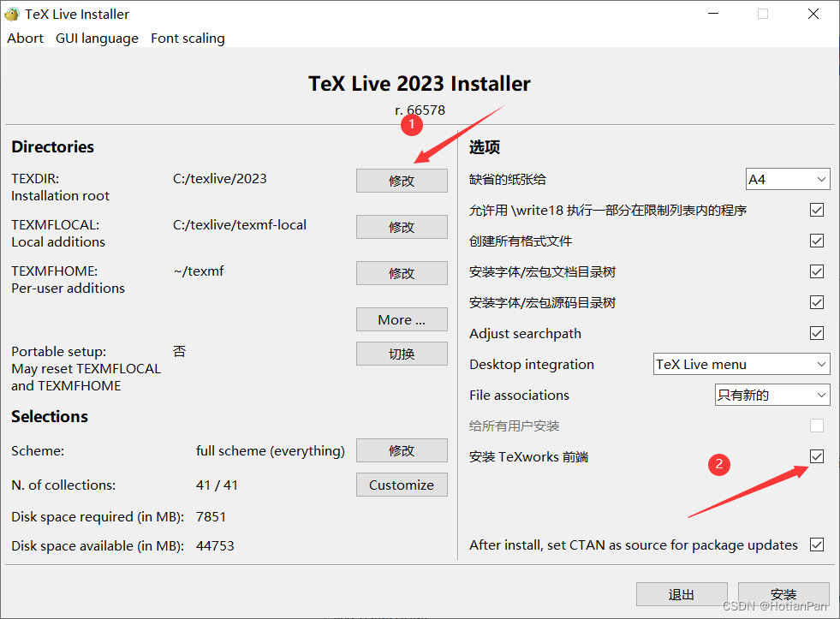
Task: Click the 缺省的纸张给 label
Action: 507,180
